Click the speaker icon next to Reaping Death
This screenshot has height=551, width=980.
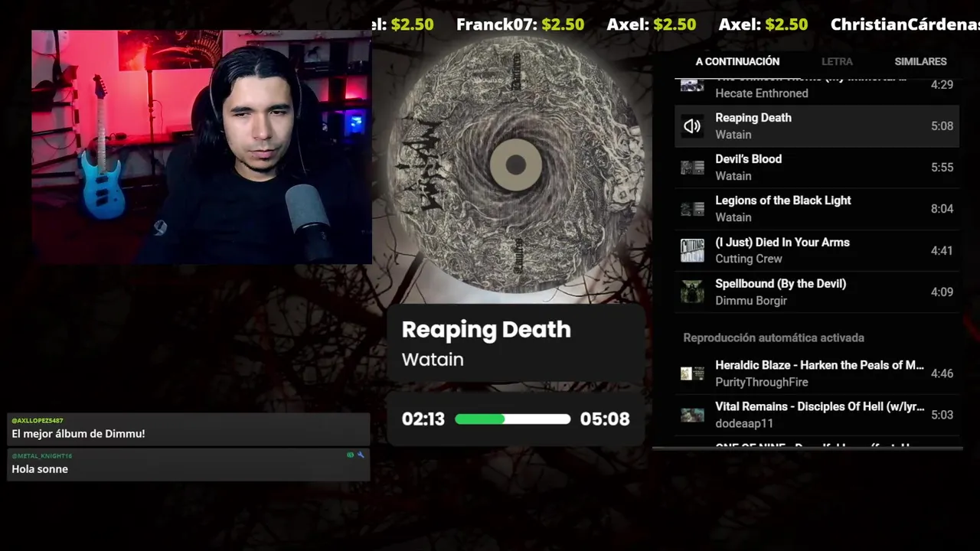pyautogui.click(x=692, y=126)
